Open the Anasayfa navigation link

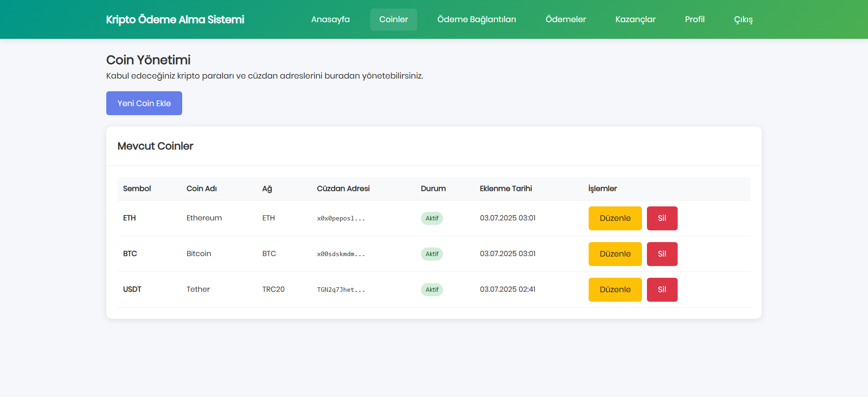330,19
